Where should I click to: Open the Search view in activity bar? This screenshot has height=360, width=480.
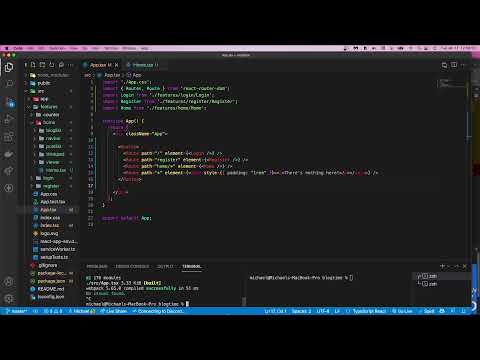tap(9, 84)
